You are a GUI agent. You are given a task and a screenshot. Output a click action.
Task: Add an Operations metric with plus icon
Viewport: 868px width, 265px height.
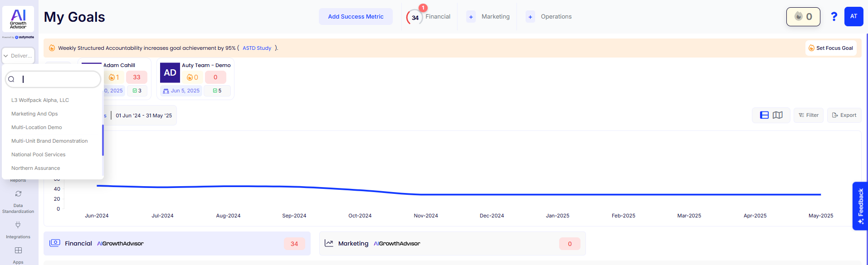530,17
